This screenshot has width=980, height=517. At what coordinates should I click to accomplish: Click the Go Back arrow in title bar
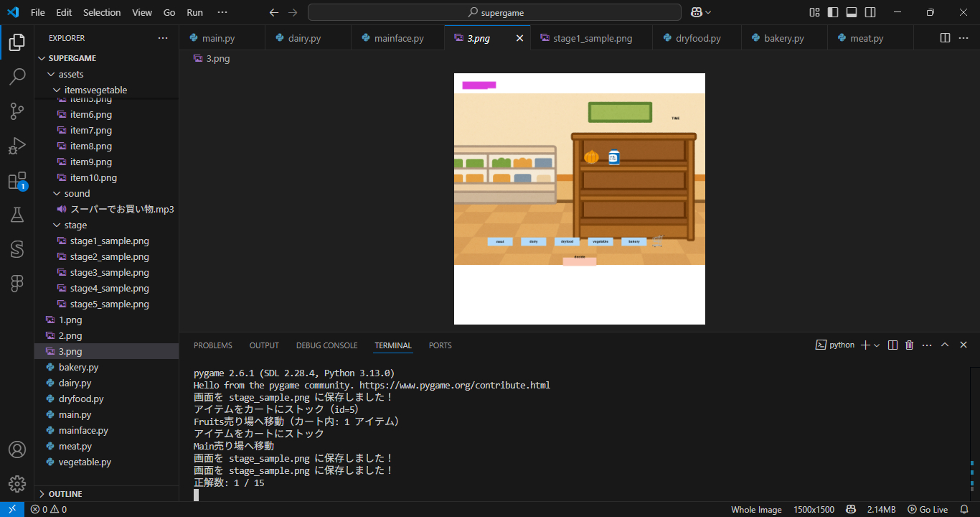pos(273,12)
